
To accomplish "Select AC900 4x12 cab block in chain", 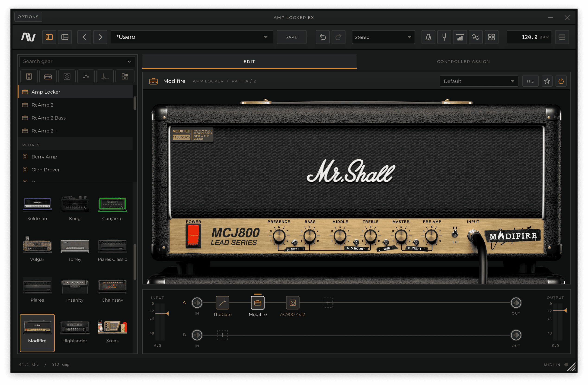I will (x=293, y=303).
